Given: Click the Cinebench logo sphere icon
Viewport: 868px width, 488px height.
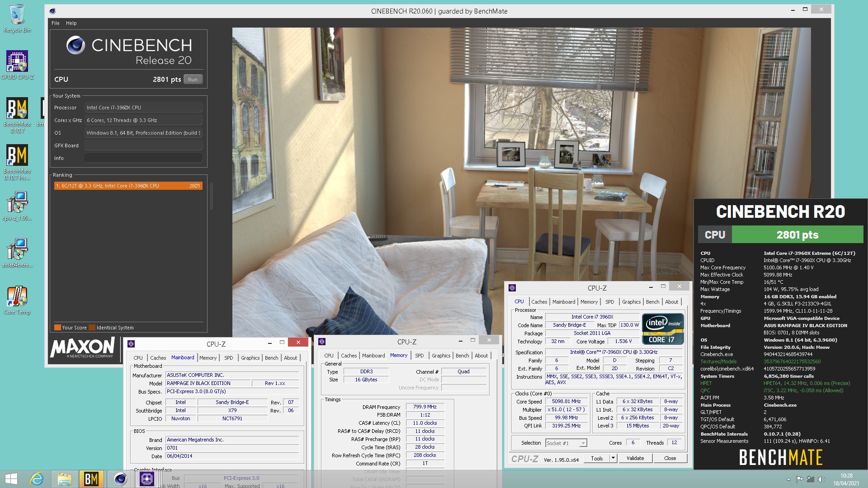Looking at the screenshot, I should click(x=75, y=45).
